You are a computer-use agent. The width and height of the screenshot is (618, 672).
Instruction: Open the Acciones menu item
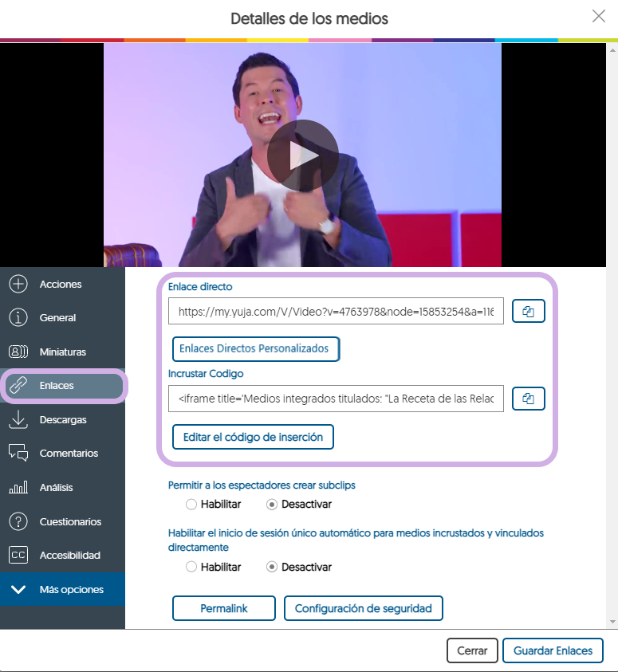62,284
